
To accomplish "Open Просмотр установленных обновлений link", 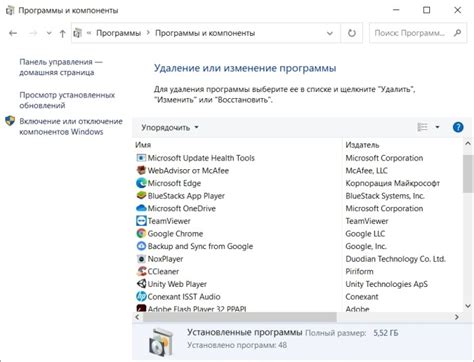I will 67,100.
